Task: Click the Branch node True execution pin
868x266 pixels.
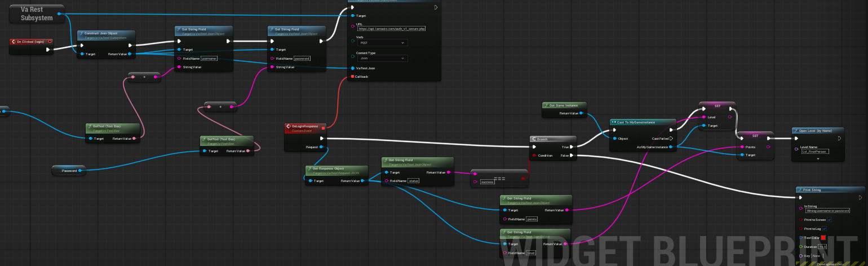Action: point(572,147)
